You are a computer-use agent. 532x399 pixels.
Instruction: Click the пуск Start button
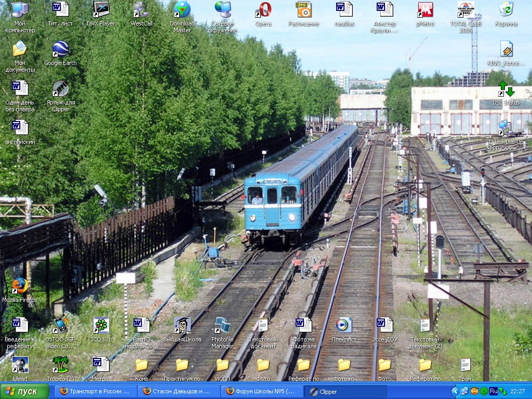point(26,392)
